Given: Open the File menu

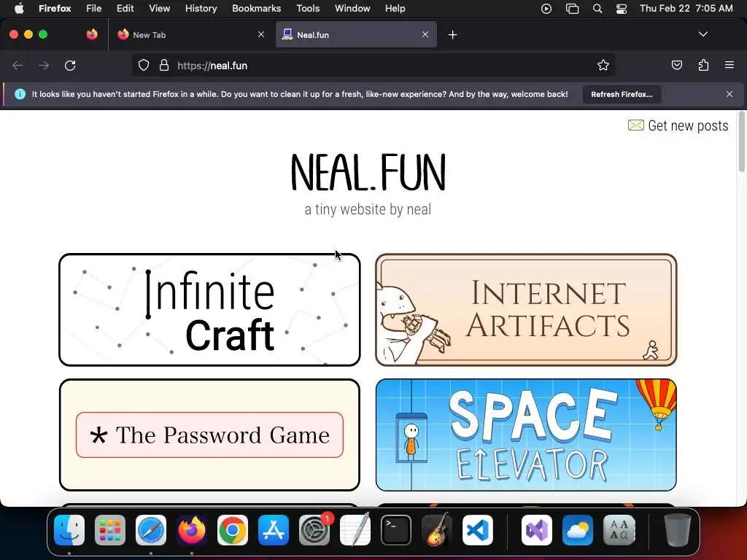Looking at the screenshot, I should [x=94, y=8].
